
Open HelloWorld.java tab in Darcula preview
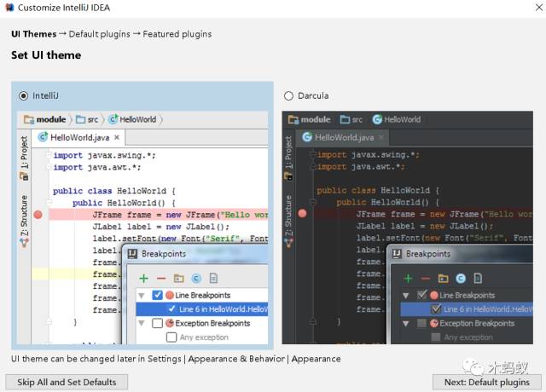coord(343,137)
